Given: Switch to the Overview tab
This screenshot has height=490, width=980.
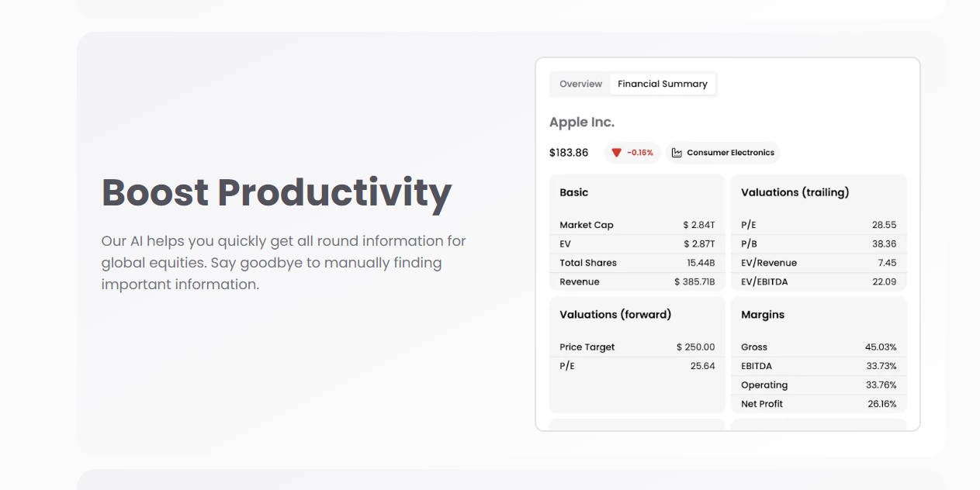Looking at the screenshot, I should [x=580, y=84].
